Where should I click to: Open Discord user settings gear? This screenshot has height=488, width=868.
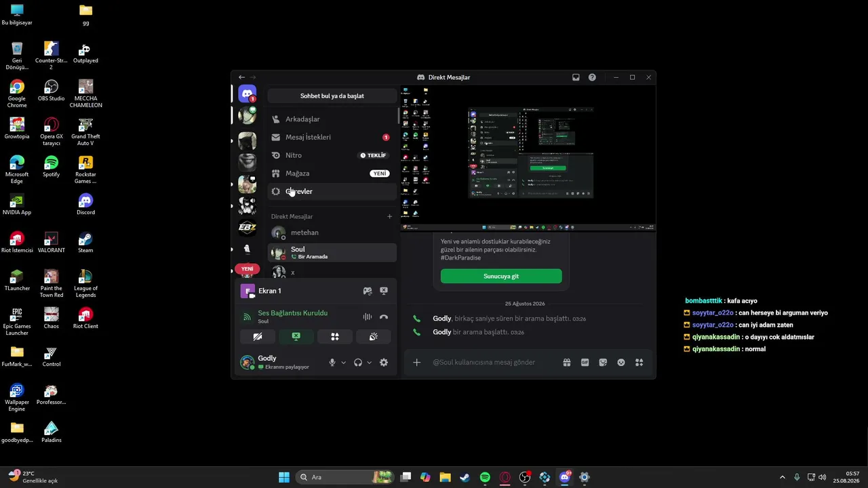384,363
